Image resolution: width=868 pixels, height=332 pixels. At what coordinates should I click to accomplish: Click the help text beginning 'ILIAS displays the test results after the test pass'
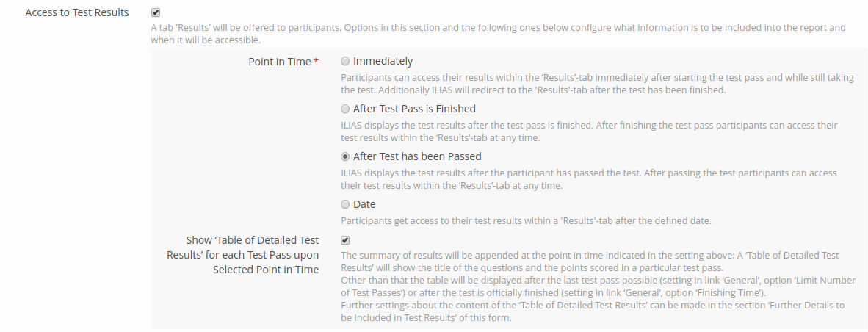(587, 131)
